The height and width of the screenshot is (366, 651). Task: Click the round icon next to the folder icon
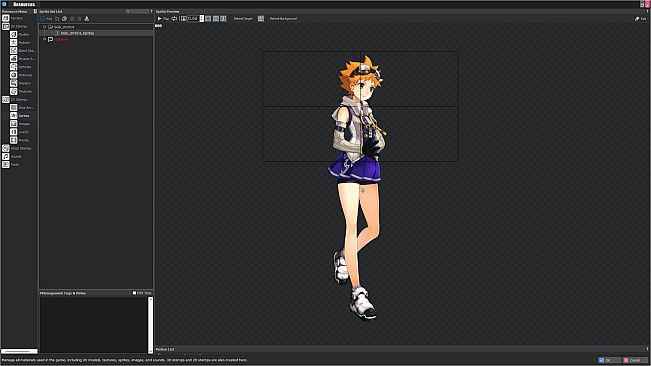tap(64, 19)
